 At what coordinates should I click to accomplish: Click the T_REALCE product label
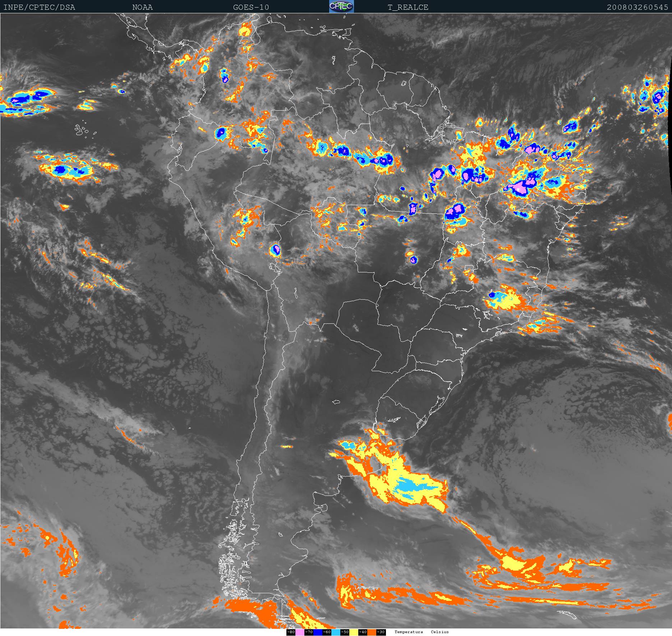(x=408, y=7)
